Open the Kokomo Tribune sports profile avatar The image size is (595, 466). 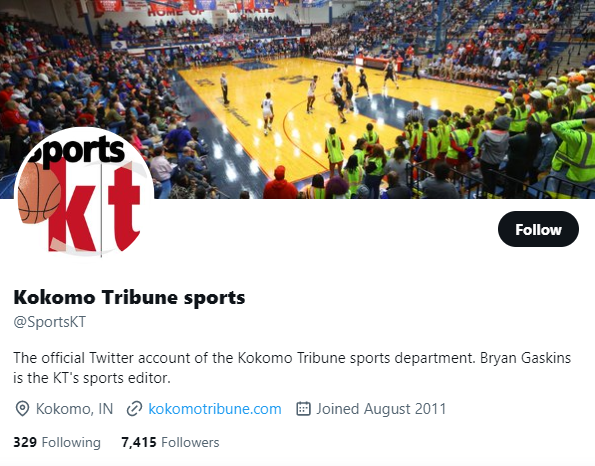pyautogui.click(x=84, y=194)
